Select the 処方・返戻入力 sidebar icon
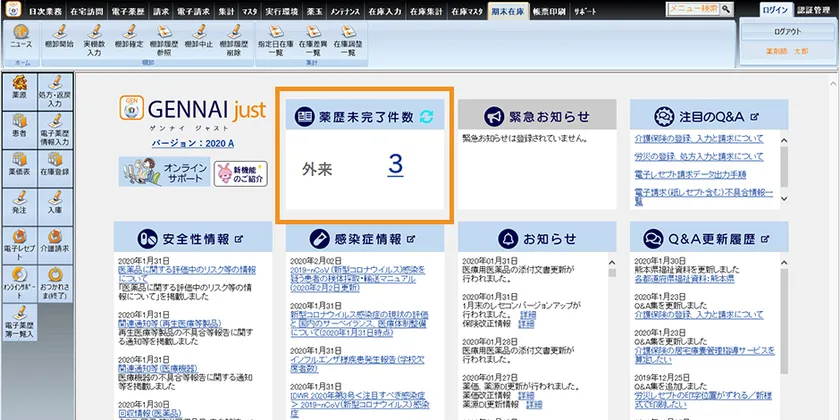Screen dimensions: 840x420 tap(56, 90)
